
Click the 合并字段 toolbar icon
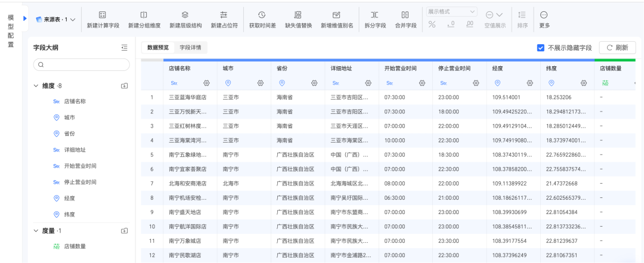(405, 15)
